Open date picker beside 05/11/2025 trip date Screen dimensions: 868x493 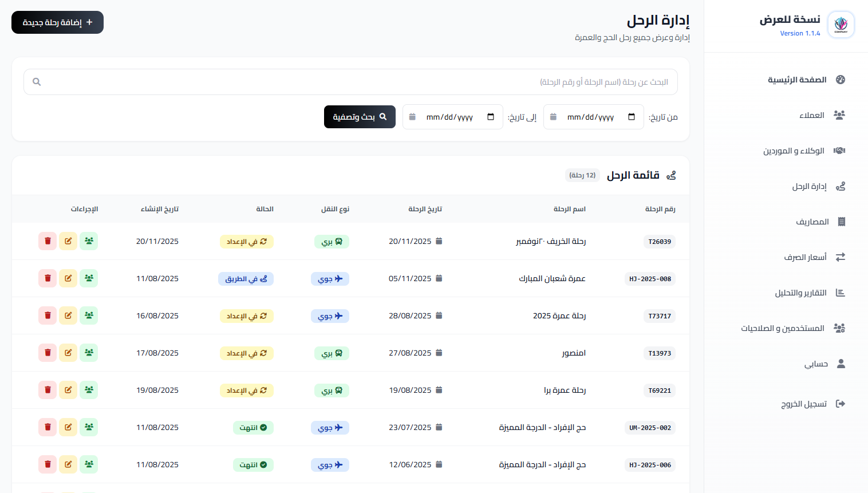click(439, 278)
